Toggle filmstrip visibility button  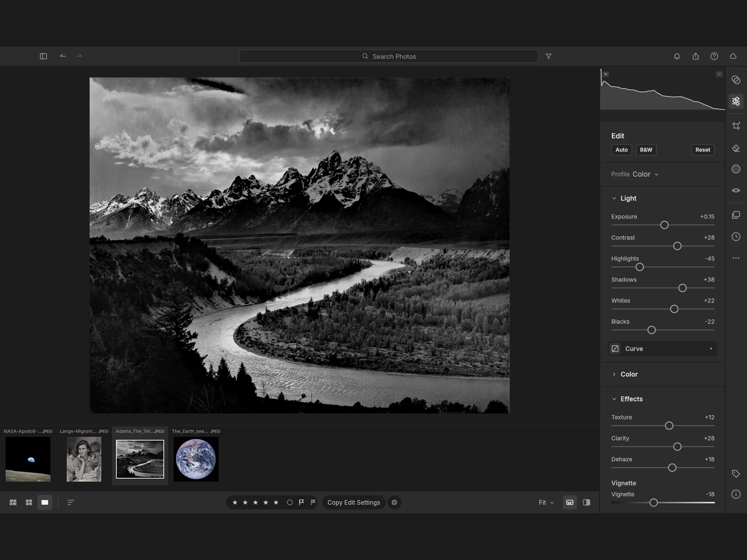coord(570,503)
